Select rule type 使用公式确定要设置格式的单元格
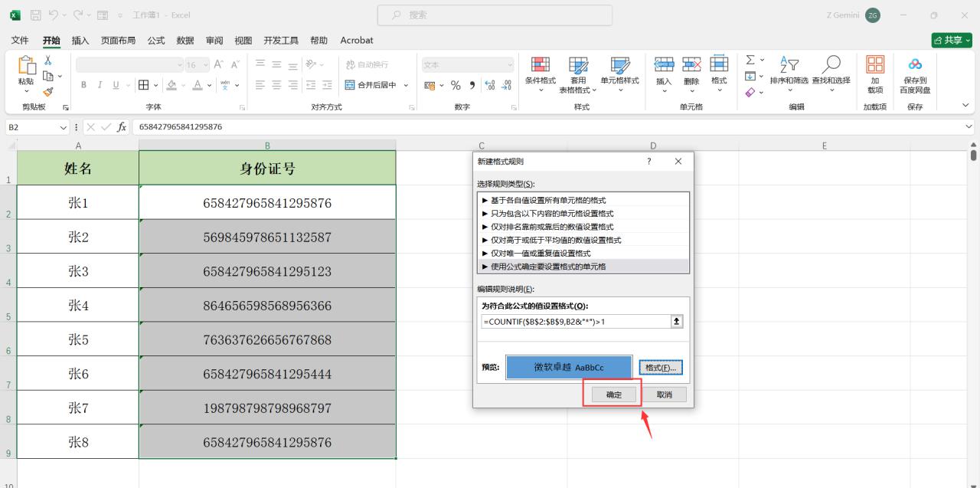Screen dimensions: 980x488 coord(583,267)
